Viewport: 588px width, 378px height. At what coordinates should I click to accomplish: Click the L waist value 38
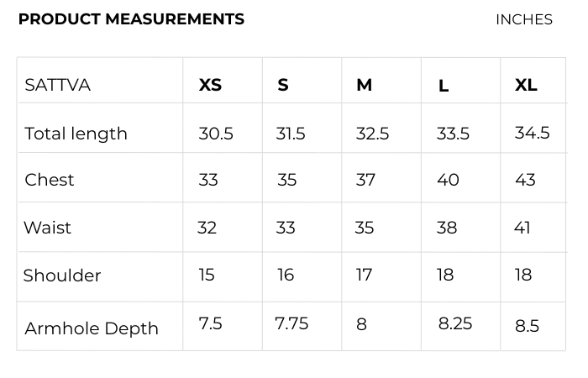(447, 228)
